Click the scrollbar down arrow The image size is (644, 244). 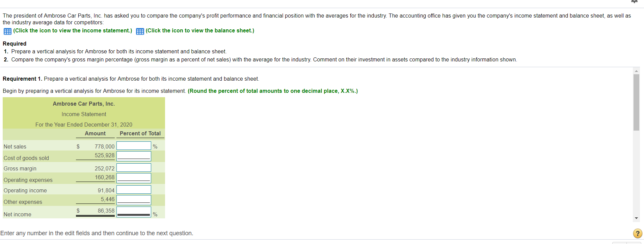(636, 218)
